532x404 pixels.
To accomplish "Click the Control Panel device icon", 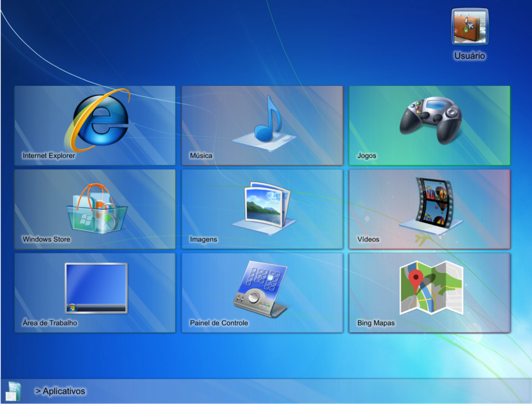I will click(261, 288).
